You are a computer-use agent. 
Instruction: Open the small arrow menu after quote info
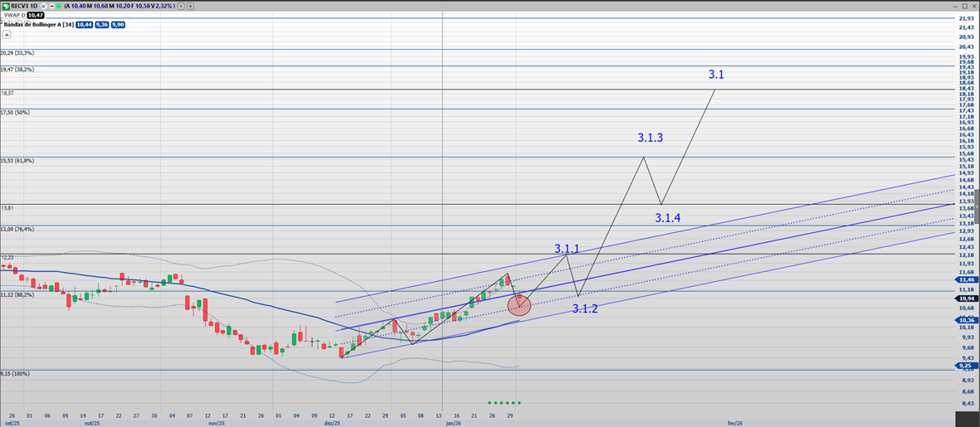(x=182, y=6)
